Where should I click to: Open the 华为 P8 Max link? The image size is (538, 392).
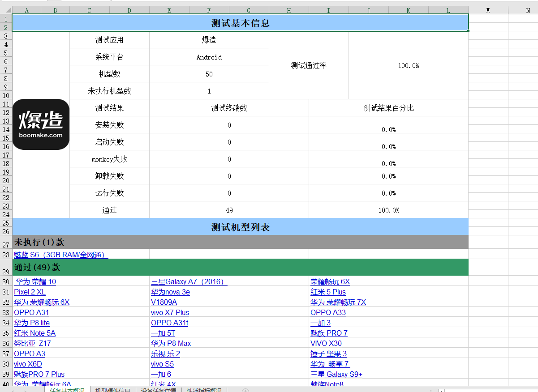171,343
